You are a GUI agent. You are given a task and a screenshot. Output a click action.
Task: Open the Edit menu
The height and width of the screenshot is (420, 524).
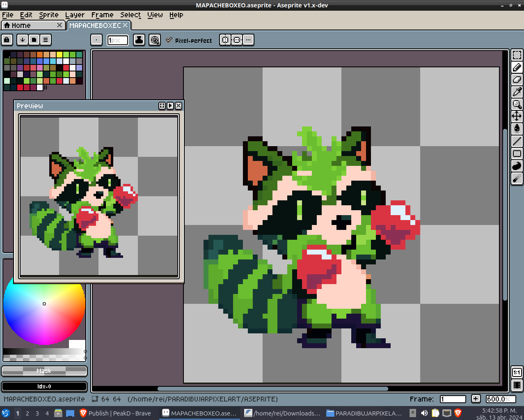click(26, 15)
